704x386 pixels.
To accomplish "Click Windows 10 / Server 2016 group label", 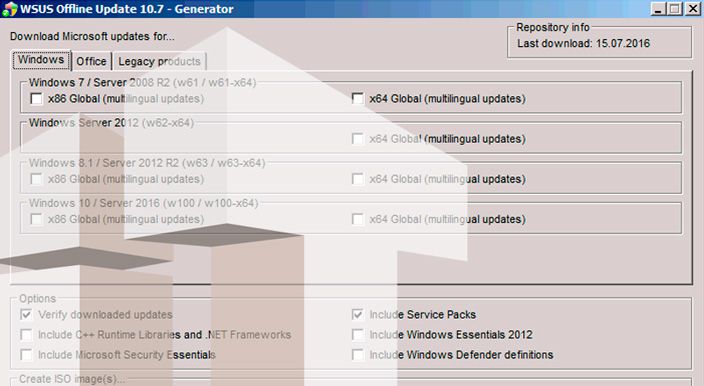I will coord(143,203).
